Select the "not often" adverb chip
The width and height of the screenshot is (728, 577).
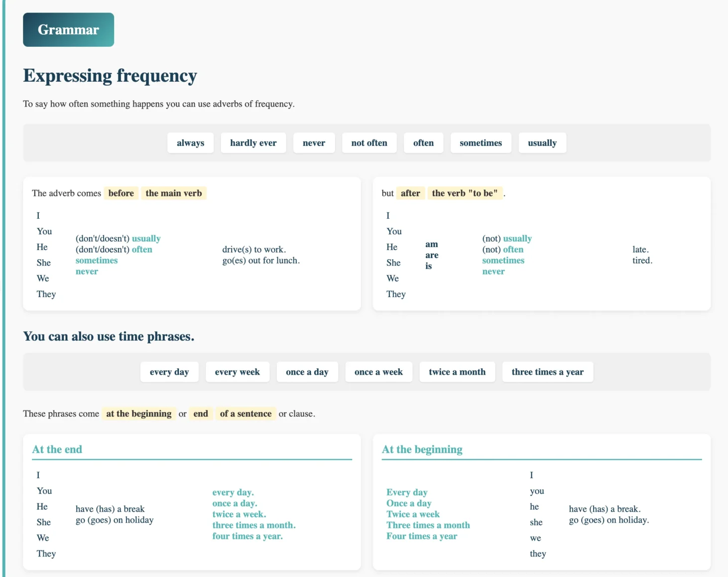369,143
